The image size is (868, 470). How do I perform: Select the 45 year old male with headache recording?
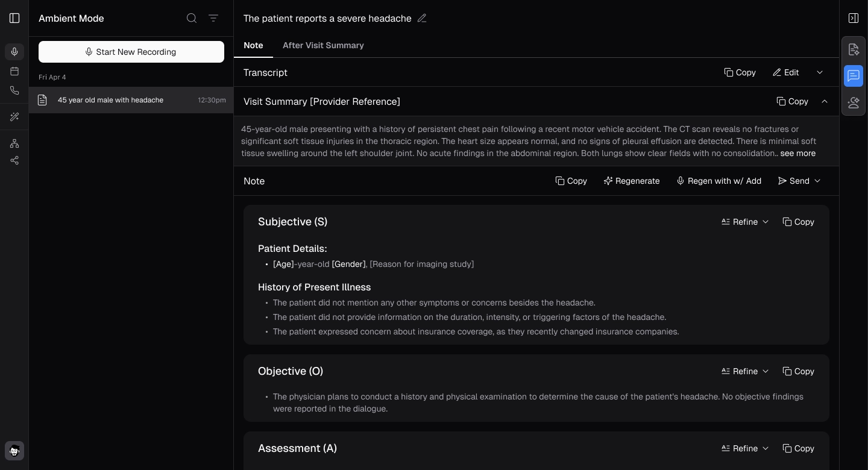131,100
